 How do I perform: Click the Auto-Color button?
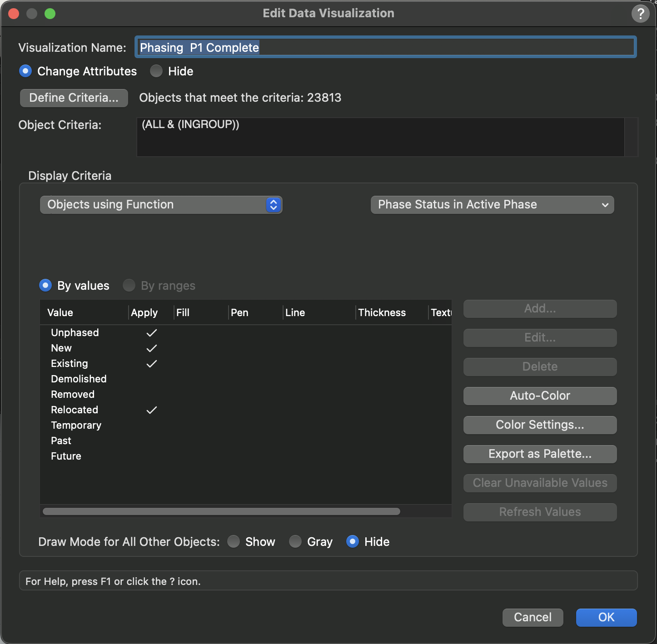[540, 396]
